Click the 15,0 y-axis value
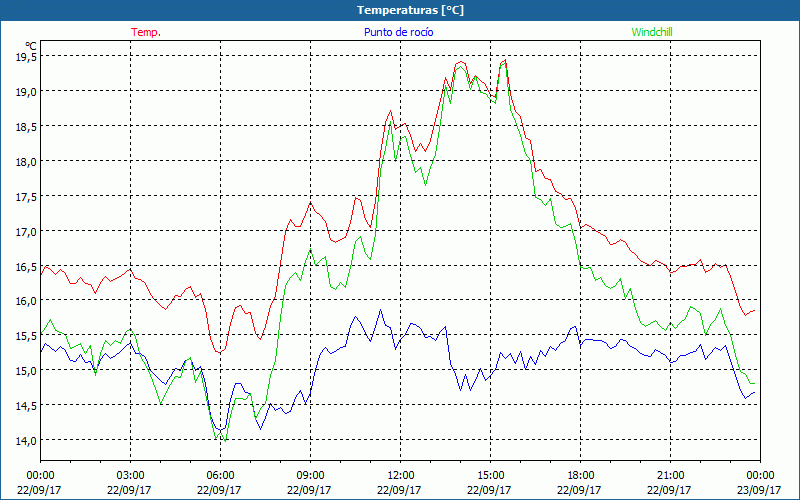800x500 pixels. tap(26, 370)
